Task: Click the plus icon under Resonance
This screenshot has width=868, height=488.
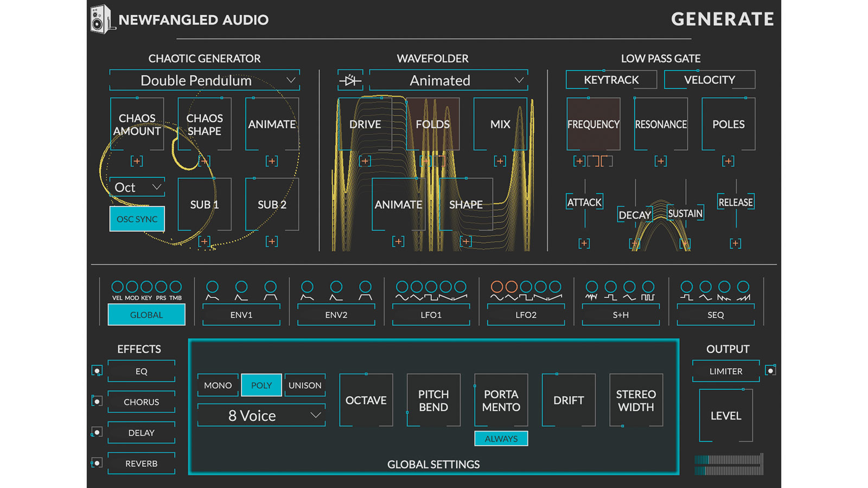Action: [661, 161]
